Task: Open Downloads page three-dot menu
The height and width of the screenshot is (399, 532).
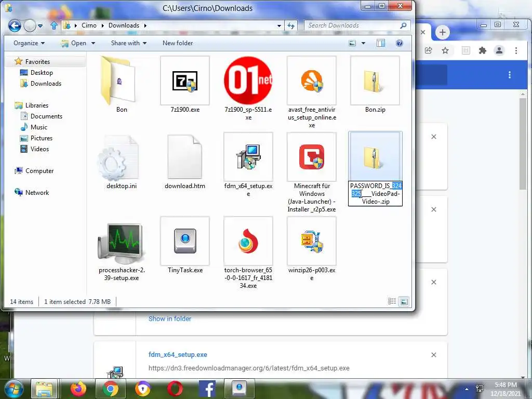Action: 509,75
